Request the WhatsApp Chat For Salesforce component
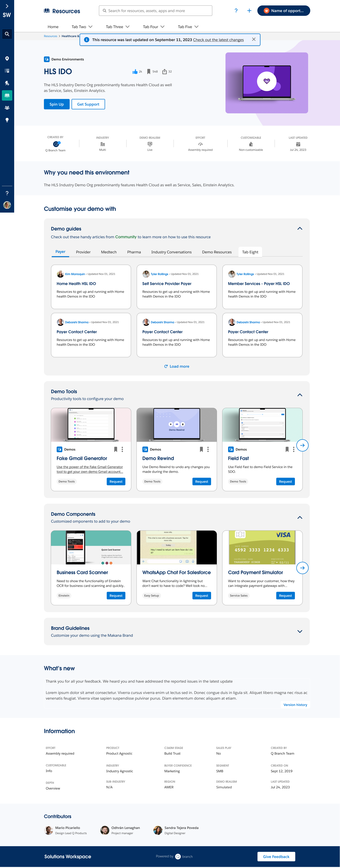Viewport: 340px width, 868px height. (x=201, y=595)
